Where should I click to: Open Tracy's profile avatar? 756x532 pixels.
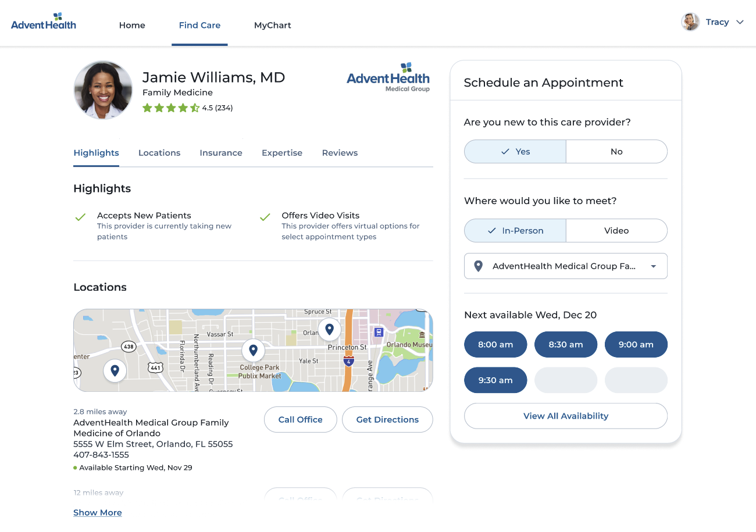coord(690,22)
